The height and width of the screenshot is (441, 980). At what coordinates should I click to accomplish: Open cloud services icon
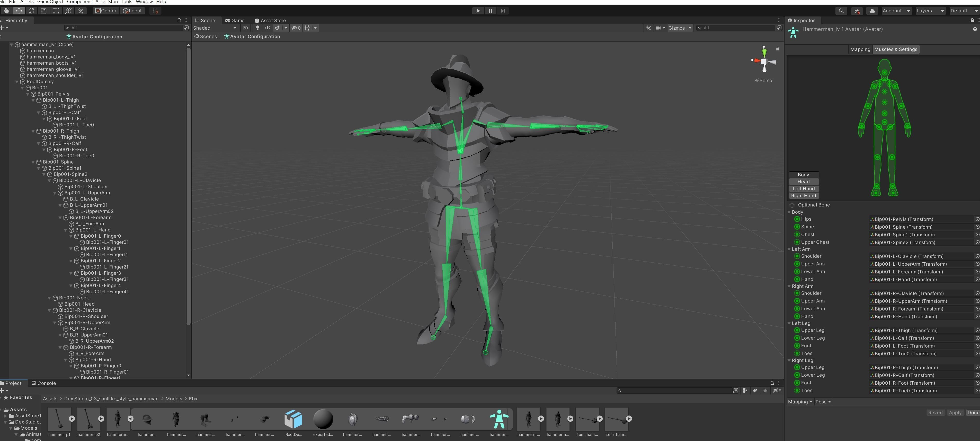[871, 11]
